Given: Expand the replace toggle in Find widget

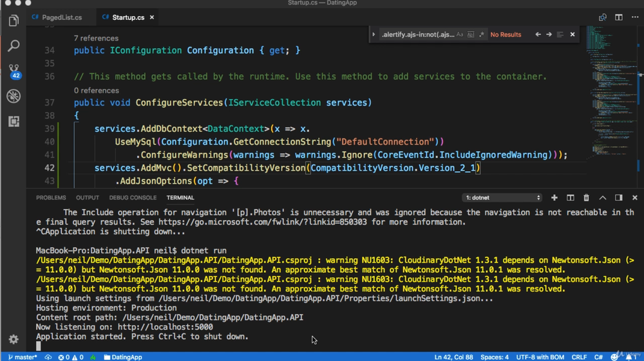Looking at the screenshot, I should [374, 35].
